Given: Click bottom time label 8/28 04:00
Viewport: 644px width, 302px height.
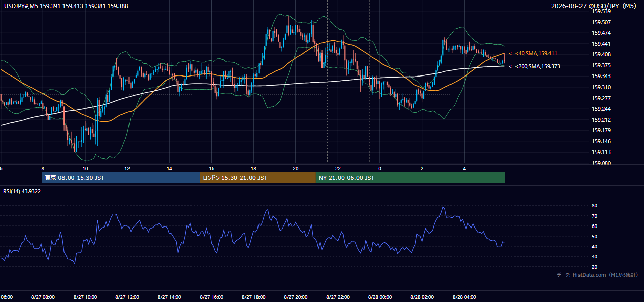Looking at the screenshot, I should [x=464, y=297].
